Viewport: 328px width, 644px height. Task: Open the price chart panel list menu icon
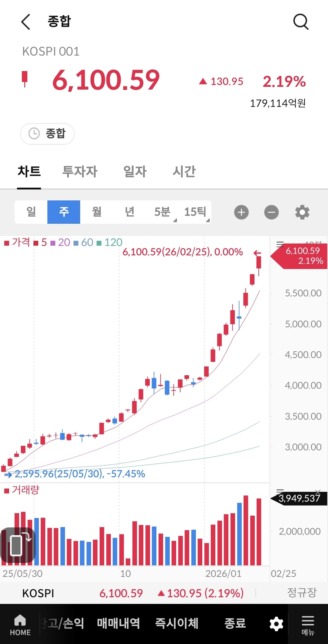point(280,244)
